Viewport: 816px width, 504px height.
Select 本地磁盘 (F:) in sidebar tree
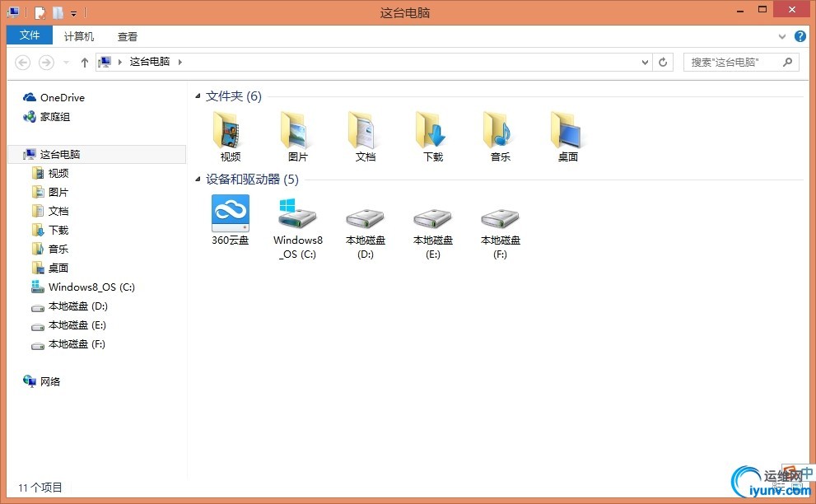click(68, 344)
